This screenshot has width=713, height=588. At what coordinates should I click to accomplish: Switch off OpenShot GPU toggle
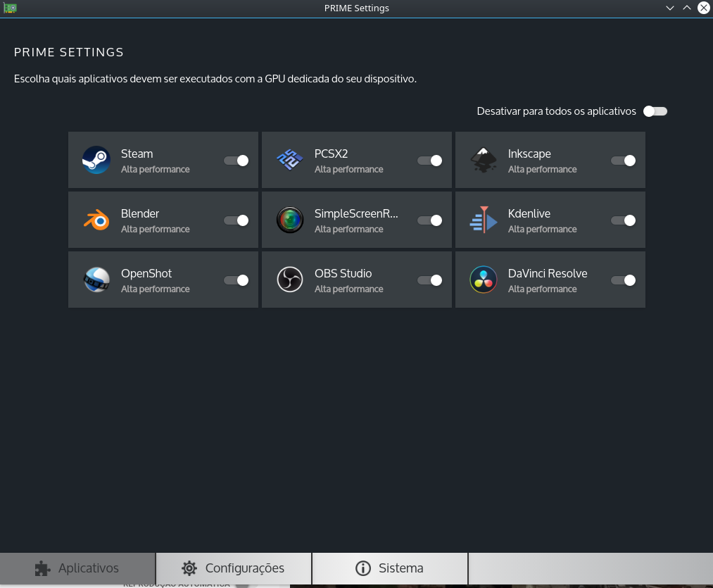[236, 280]
